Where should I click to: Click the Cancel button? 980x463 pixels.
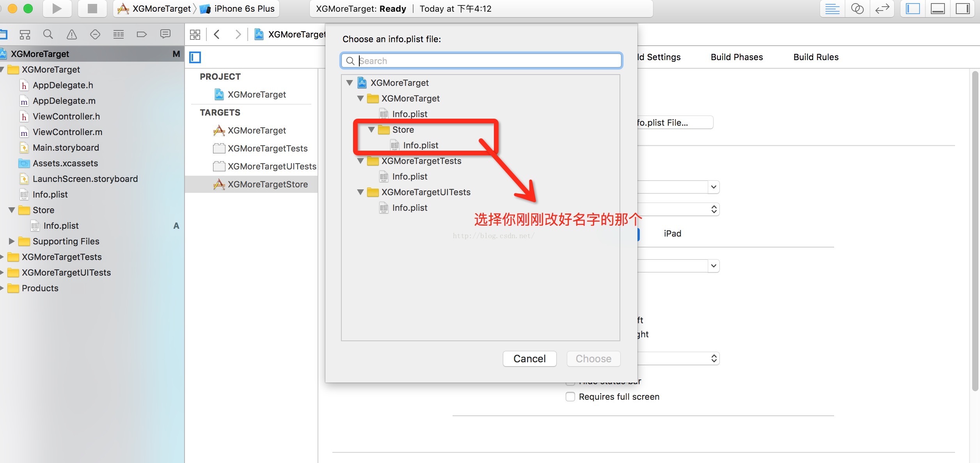pyautogui.click(x=529, y=358)
